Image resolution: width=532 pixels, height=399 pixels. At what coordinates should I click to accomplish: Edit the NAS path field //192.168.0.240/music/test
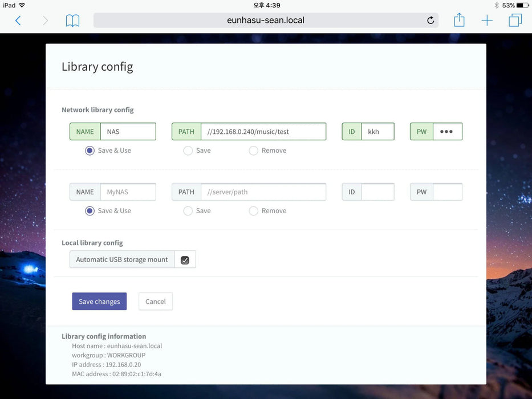click(263, 132)
